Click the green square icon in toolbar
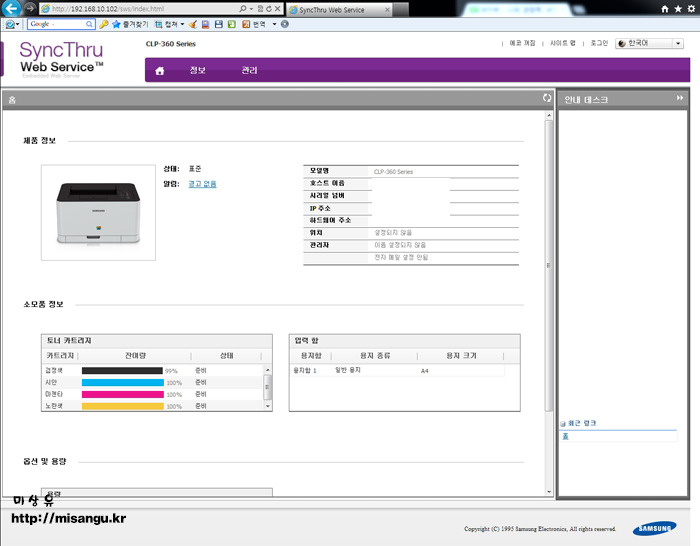Image resolution: width=700 pixels, height=546 pixels. (232, 24)
